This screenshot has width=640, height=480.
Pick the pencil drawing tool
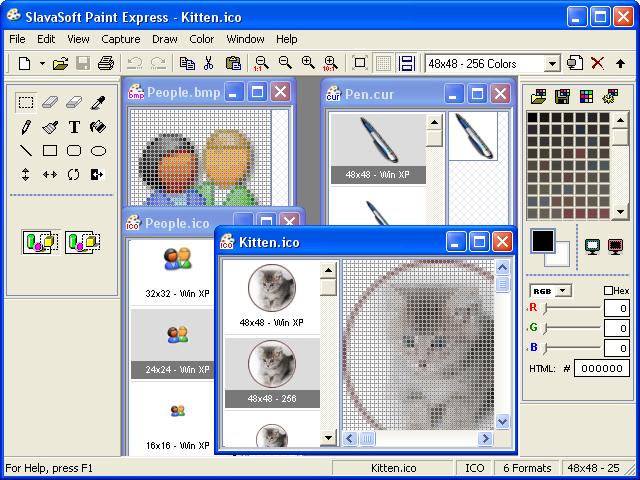coord(26,127)
